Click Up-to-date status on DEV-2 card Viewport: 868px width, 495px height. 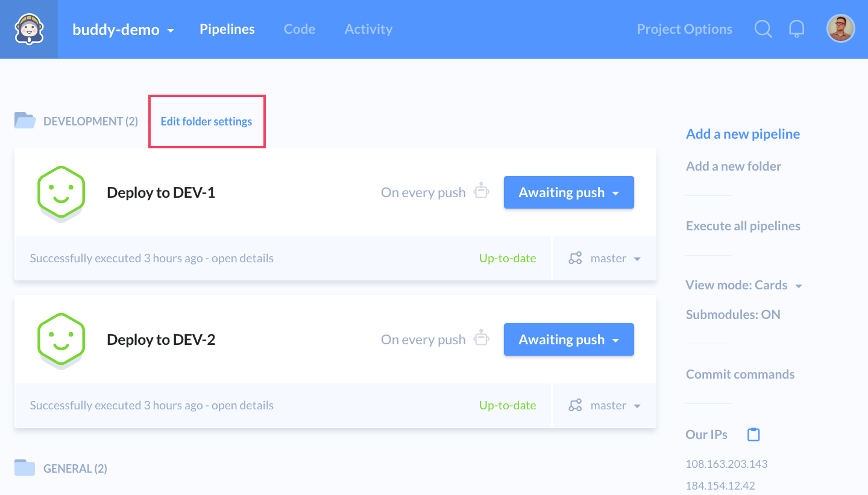[508, 405]
